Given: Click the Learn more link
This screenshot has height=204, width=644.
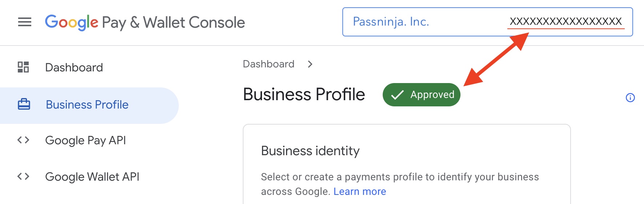Looking at the screenshot, I should click(359, 192).
